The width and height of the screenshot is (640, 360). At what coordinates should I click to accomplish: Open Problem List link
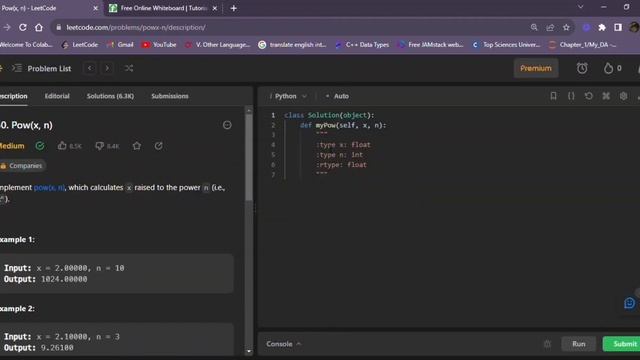tap(49, 69)
